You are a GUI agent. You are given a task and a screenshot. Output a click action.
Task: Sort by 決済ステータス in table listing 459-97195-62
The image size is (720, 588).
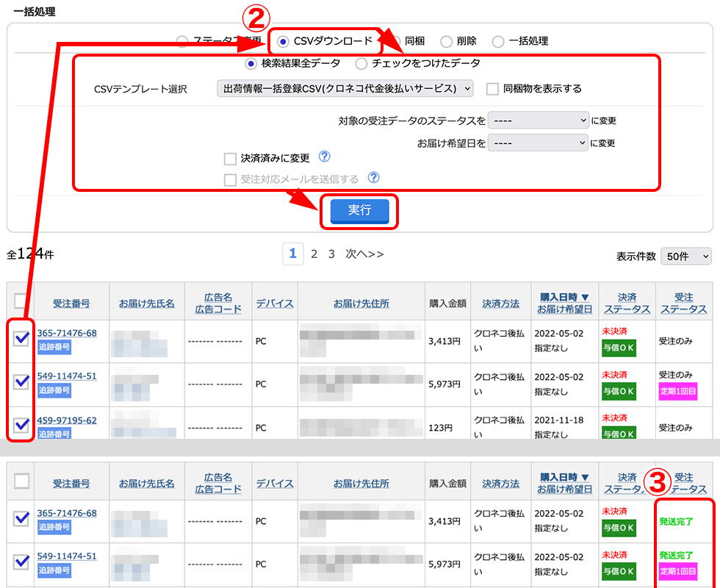click(627, 303)
